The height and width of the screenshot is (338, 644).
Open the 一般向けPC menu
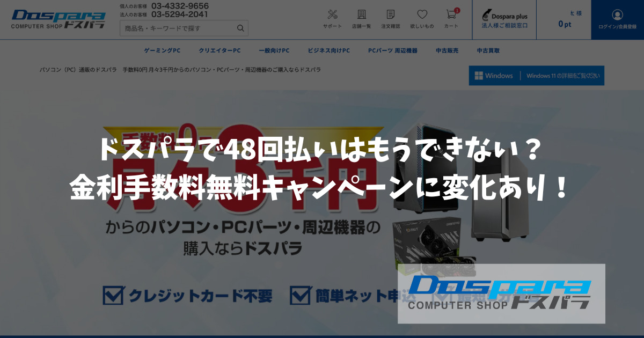pos(274,50)
